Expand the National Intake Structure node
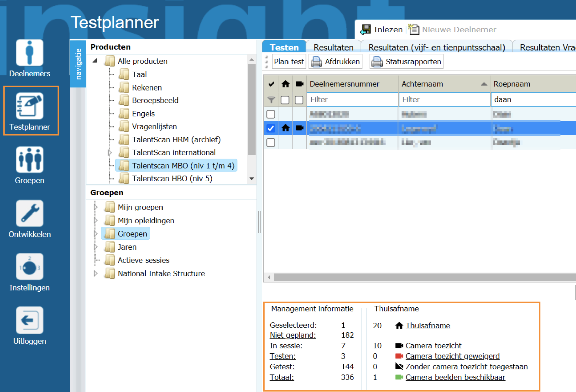576x392 pixels. coord(96,273)
